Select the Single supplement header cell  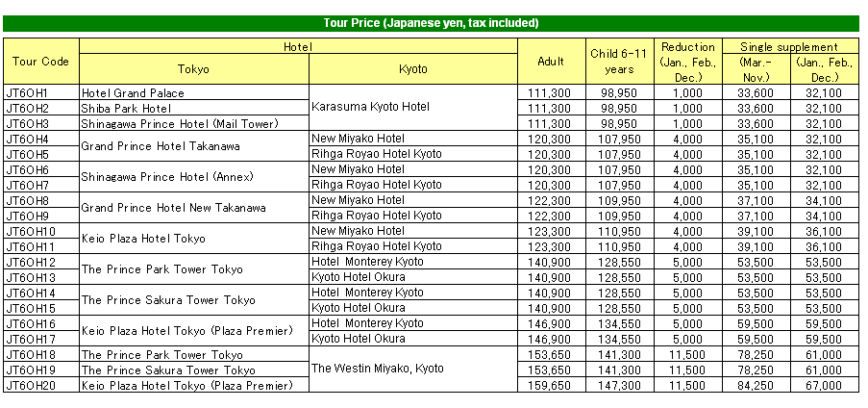(x=790, y=46)
